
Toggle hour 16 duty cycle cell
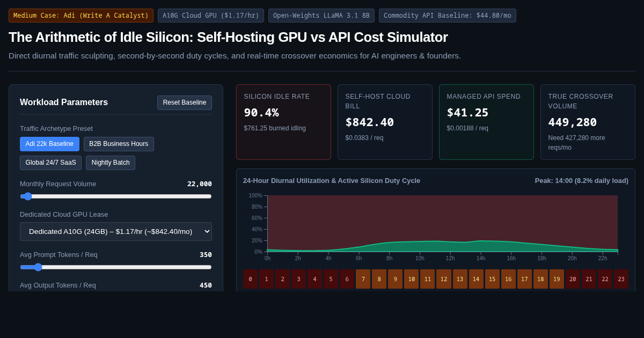point(508,279)
